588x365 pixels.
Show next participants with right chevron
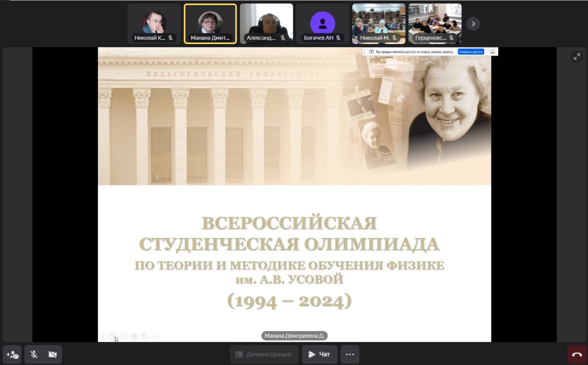click(x=473, y=24)
